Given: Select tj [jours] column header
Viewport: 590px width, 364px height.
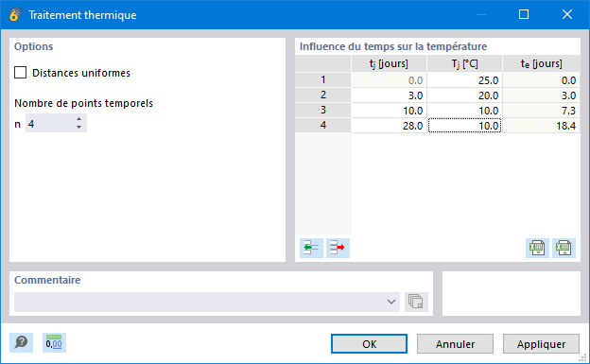Looking at the screenshot, I should point(389,63).
